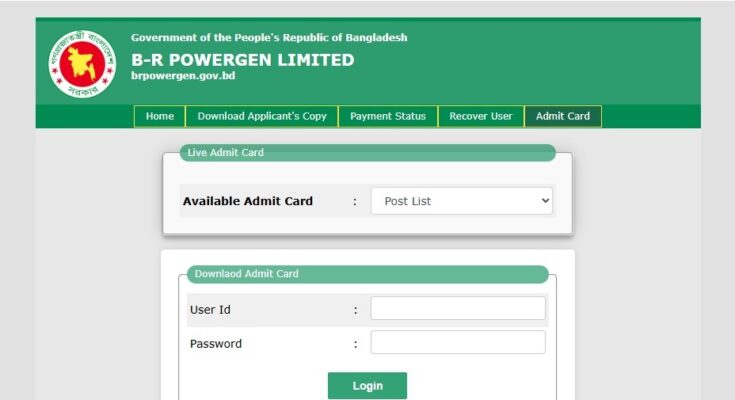735x400 pixels.
Task: Switch to the Admit Card tab
Action: [562, 116]
